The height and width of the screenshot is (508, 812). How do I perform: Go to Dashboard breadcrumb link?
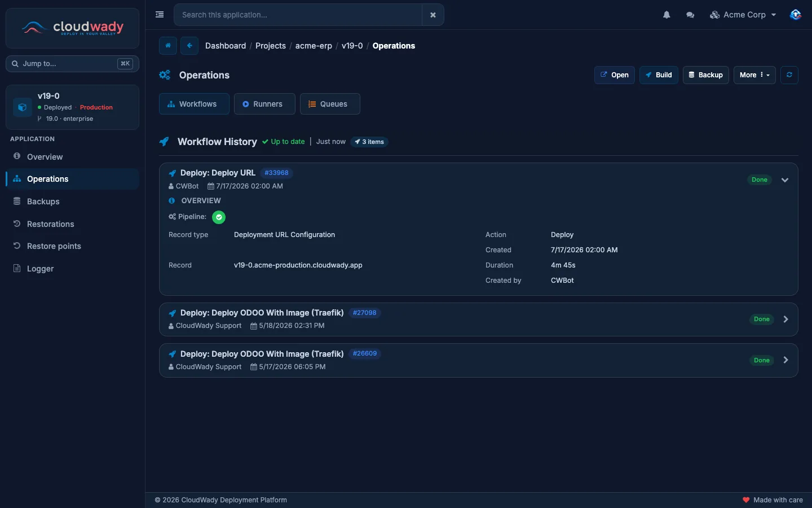pyautogui.click(x=226, y=46)
